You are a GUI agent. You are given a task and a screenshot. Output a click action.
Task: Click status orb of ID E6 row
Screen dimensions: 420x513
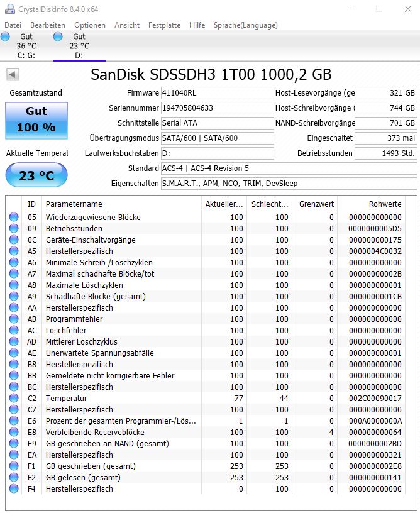pos(14,421)
